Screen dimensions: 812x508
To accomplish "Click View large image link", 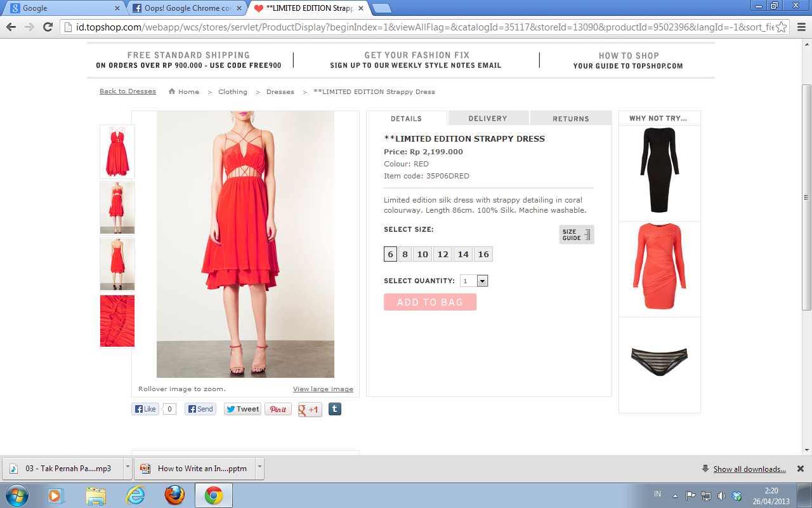I will pyautogui.click(x=323, y=389).
